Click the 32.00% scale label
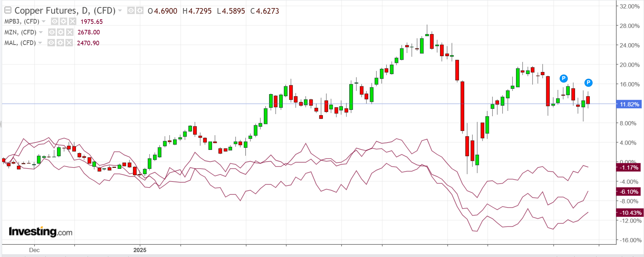Image resolution: width=644 pixels, height=257 pixels. (x=630, y=6)
